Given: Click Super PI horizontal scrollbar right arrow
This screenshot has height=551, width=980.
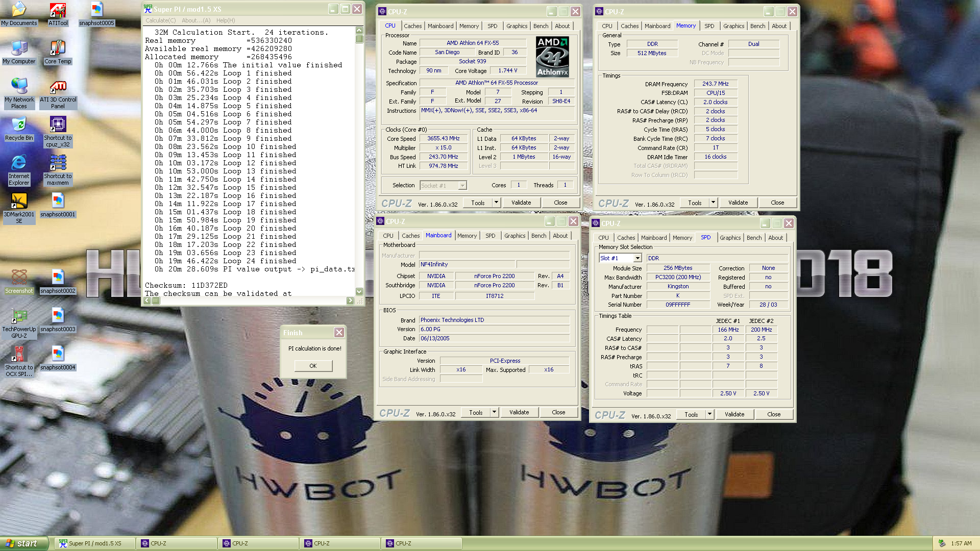Looking at the screenshot, I should pos(350,300).
